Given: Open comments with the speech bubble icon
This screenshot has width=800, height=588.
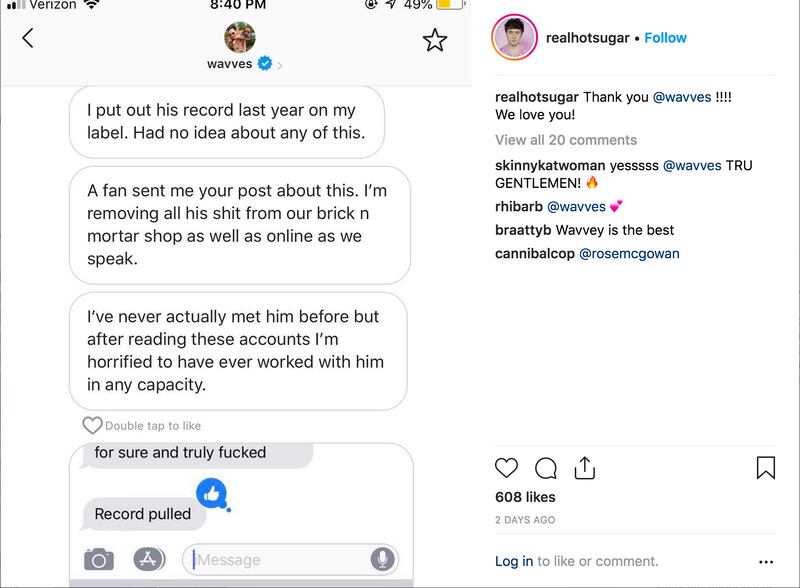Looking at the screenshot, I should [x=546, y=468].
